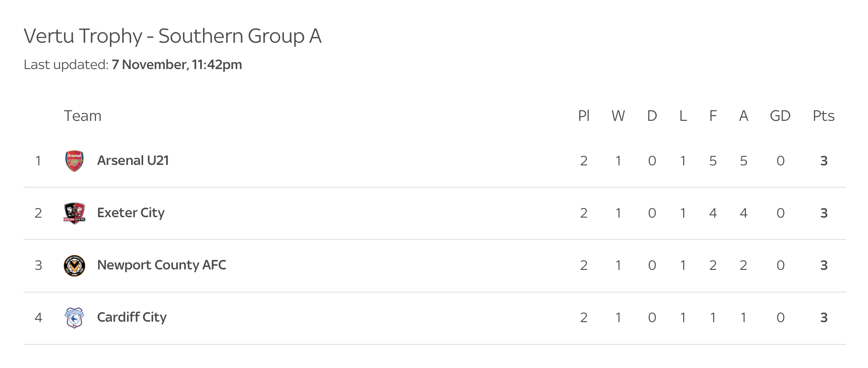Click the L column header
The width and height of the screenshot is (868, 368).
tap(683, 116)
